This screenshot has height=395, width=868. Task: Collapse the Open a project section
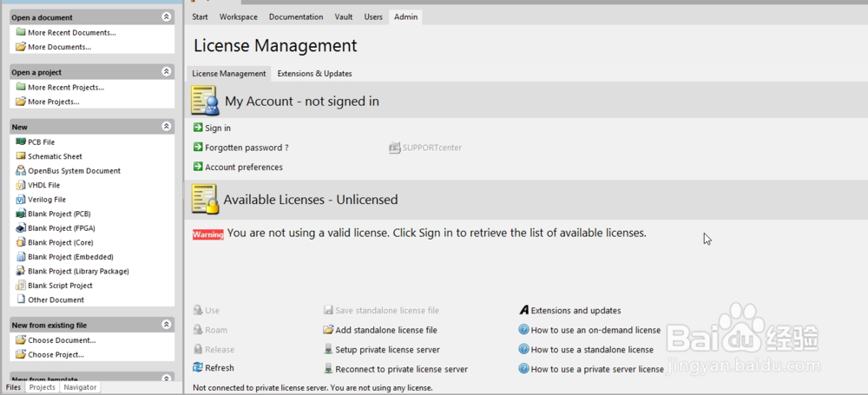click(x=167, y=72)
